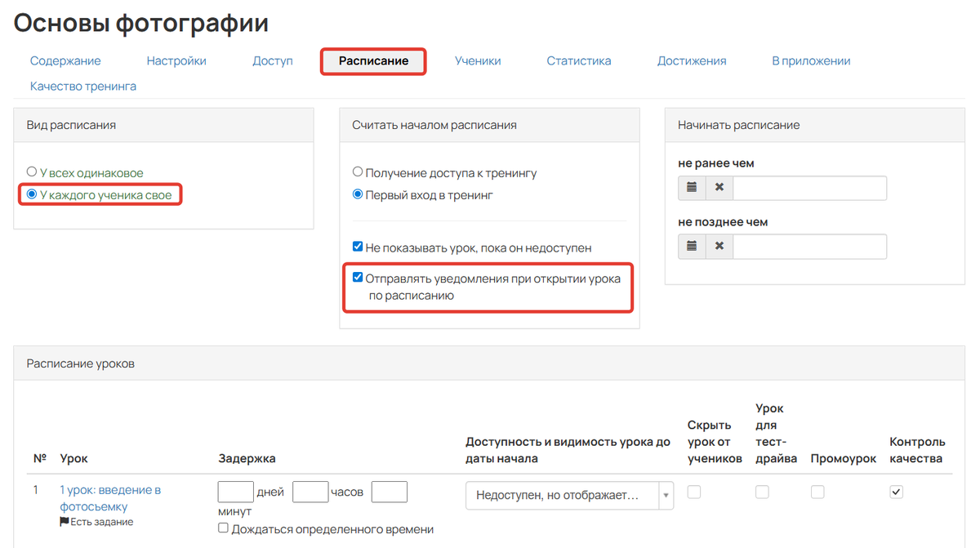The height and width of the screenshot is (548, 980).
Task: Open the 'Достижения' tab
Action: point(692,61)
